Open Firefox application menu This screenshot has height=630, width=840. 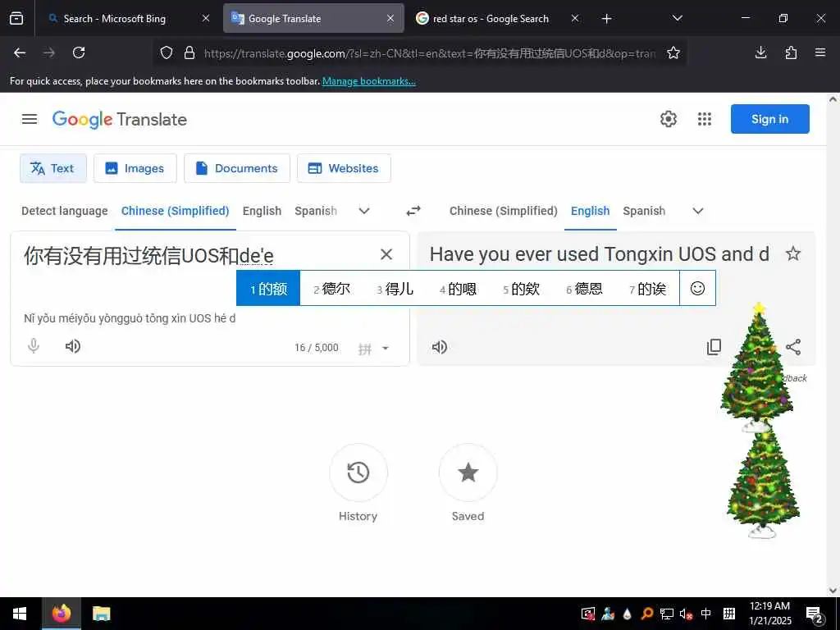point(820,52)
